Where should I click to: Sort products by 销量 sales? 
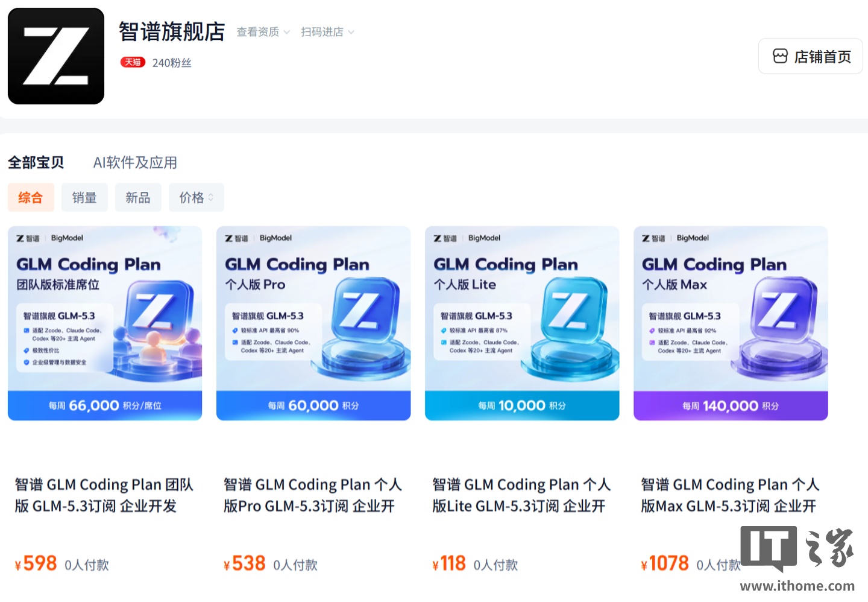pos(84,197)
